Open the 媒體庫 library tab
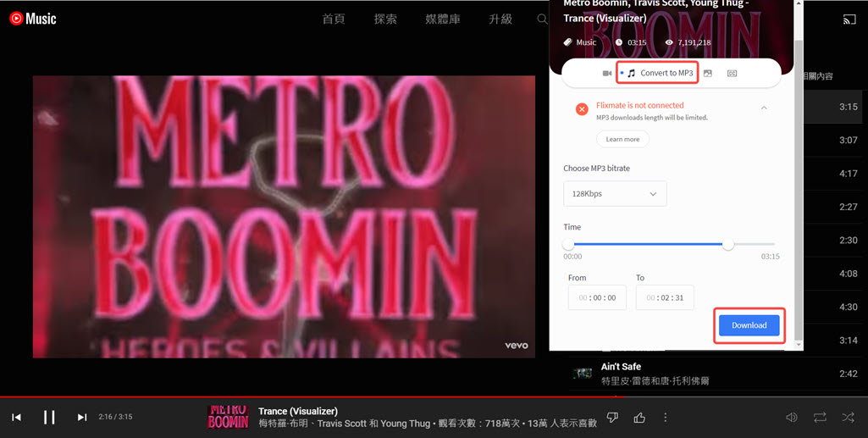868x438 pixels. 443,19
